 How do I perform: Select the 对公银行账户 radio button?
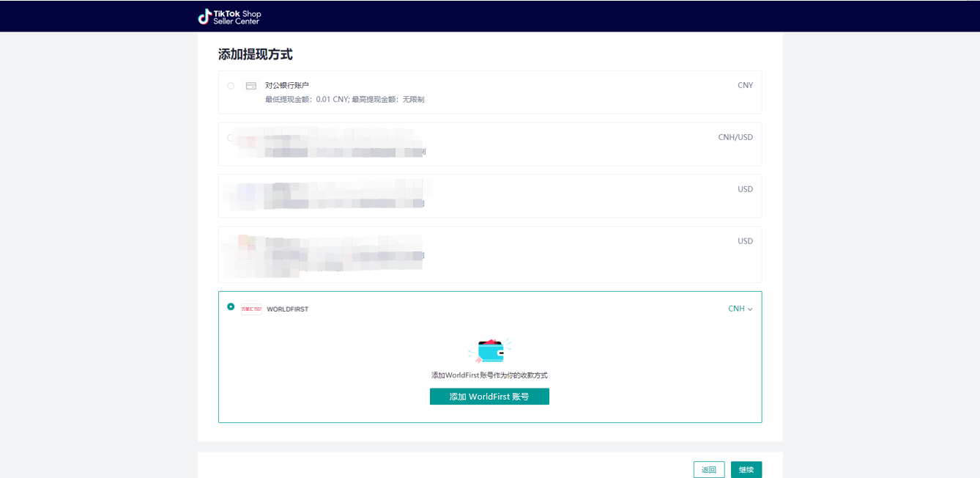pyautogui.click(x=230, y=85)
